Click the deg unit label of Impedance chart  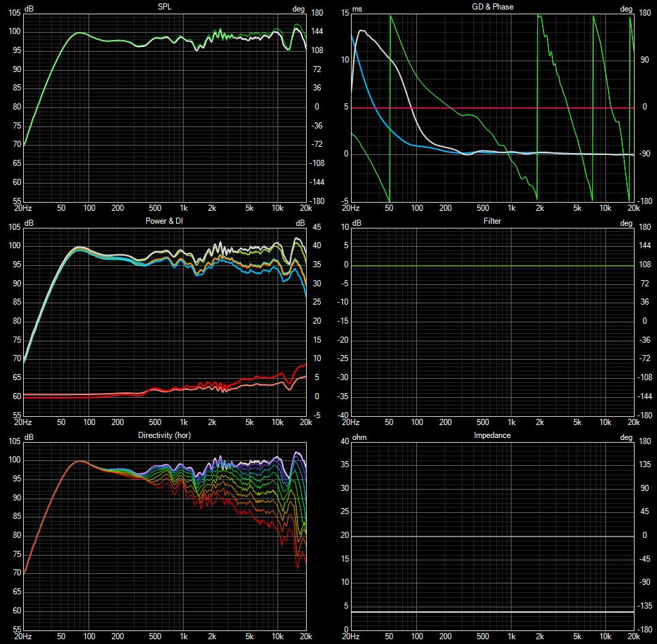pos(626,437)
